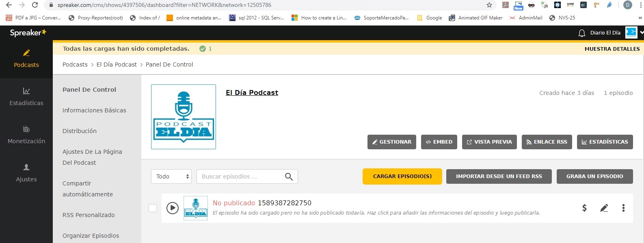The height and width of the screenshot is (243, 644).
Task: Expand the Todo filter dropdown
Action: (171, 176)
